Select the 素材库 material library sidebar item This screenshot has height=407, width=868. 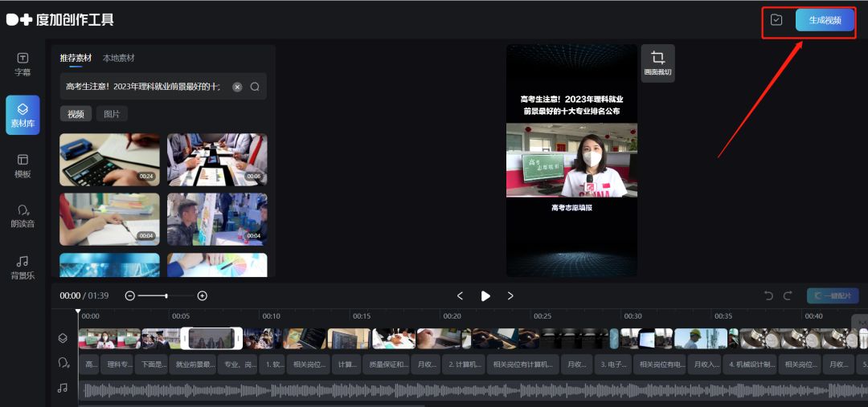(23, 115)
